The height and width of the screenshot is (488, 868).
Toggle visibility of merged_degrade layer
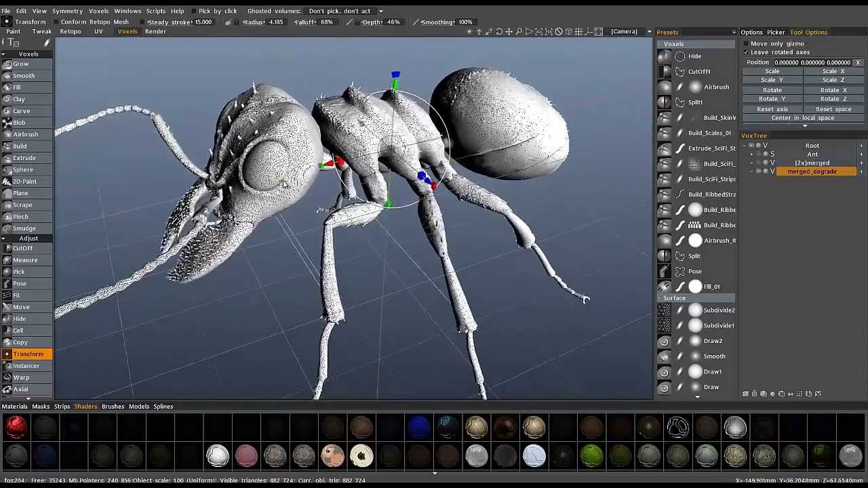click(758, 171)
